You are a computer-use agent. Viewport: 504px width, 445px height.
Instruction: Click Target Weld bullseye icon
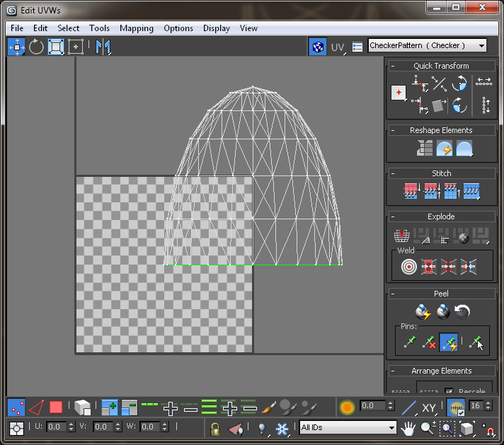409,267
